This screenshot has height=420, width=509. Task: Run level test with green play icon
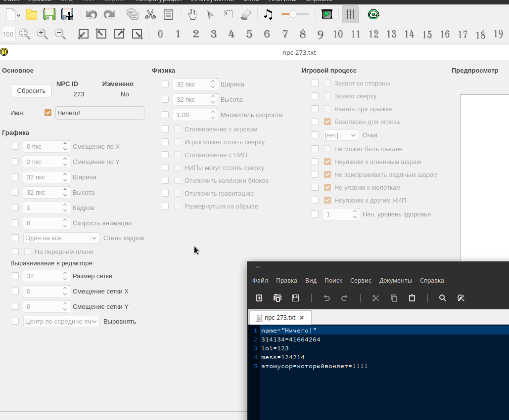click(327, 15)
